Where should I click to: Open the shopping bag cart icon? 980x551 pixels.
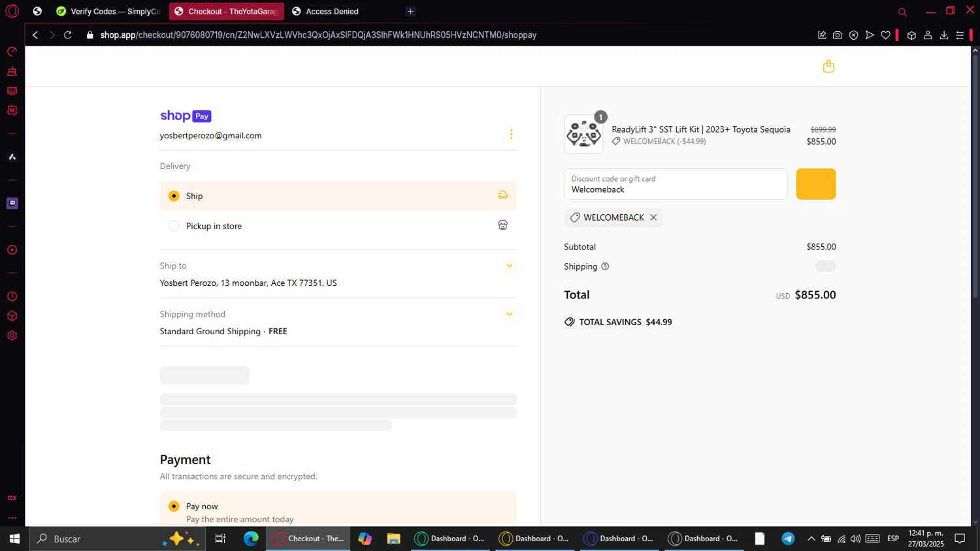coord(828,66)
